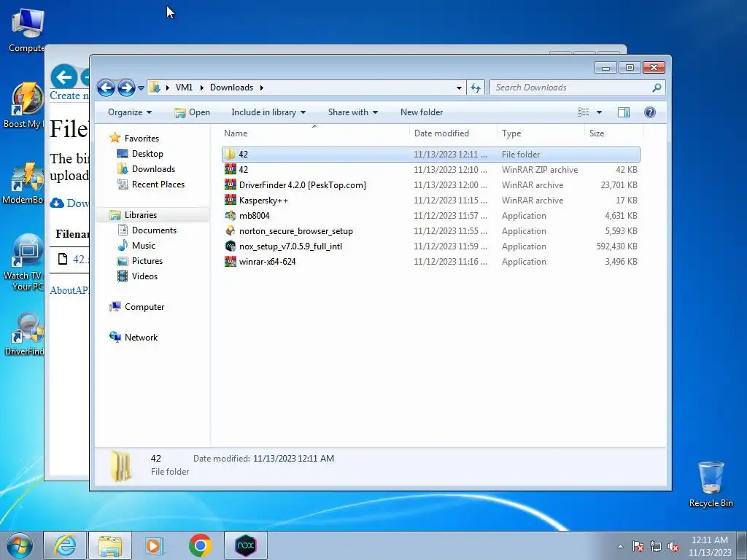Click Downloads in the address breadcrumb
Viewport: 747px width, 560px height.
231,87
